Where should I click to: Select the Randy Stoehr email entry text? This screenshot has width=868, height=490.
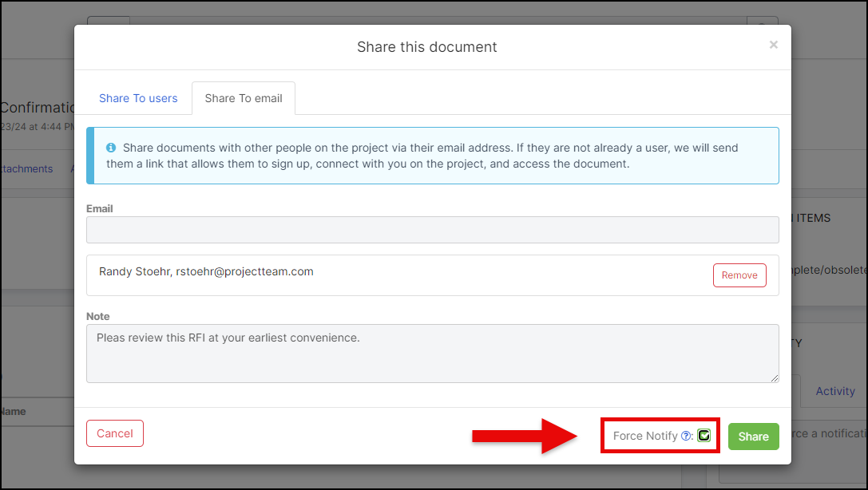tap(206, 271)
